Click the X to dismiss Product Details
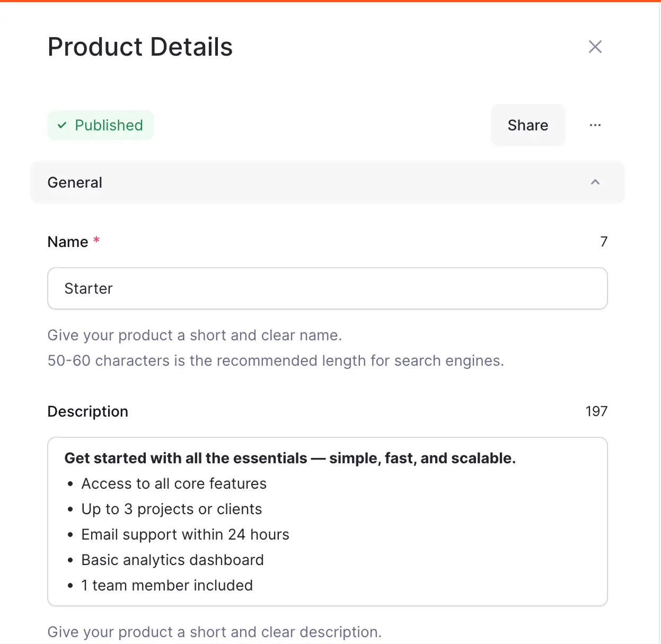 coord(595,47)
